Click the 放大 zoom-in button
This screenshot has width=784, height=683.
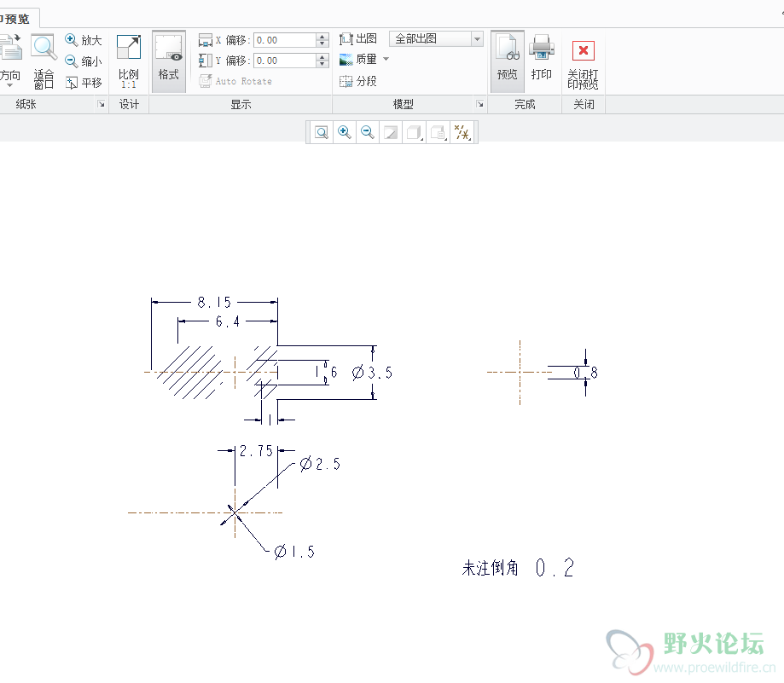(83, 40)
